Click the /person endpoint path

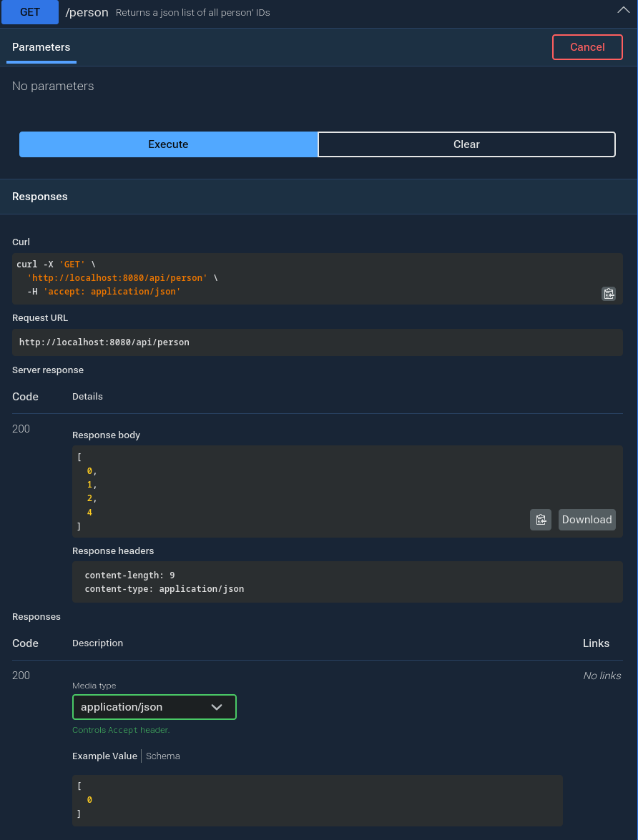tap(87, 13)
